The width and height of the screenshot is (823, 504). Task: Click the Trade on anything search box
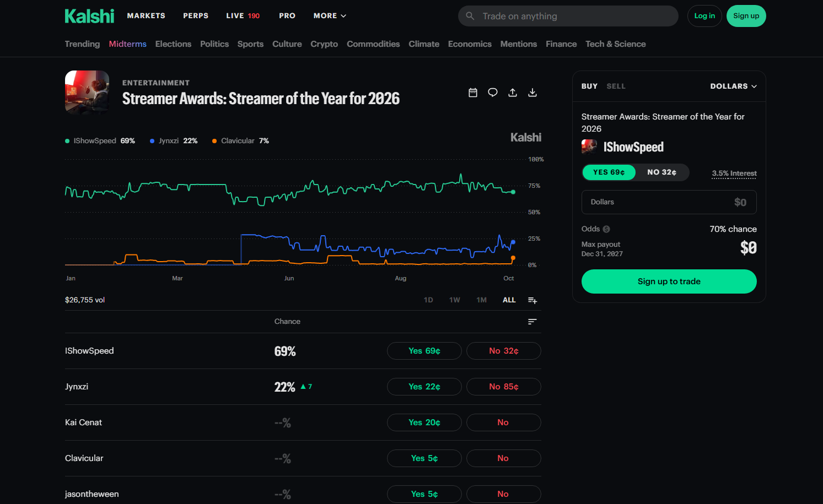(x=568, y=16)
